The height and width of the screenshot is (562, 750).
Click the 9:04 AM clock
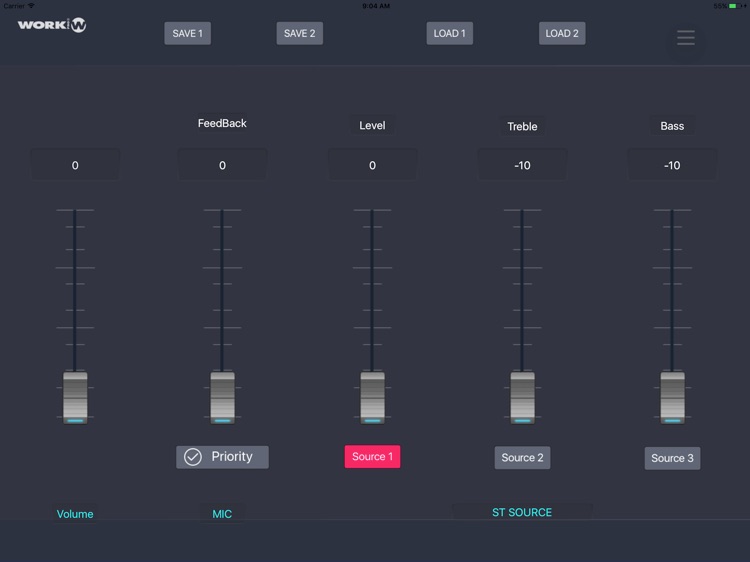(x=376, y=6)
